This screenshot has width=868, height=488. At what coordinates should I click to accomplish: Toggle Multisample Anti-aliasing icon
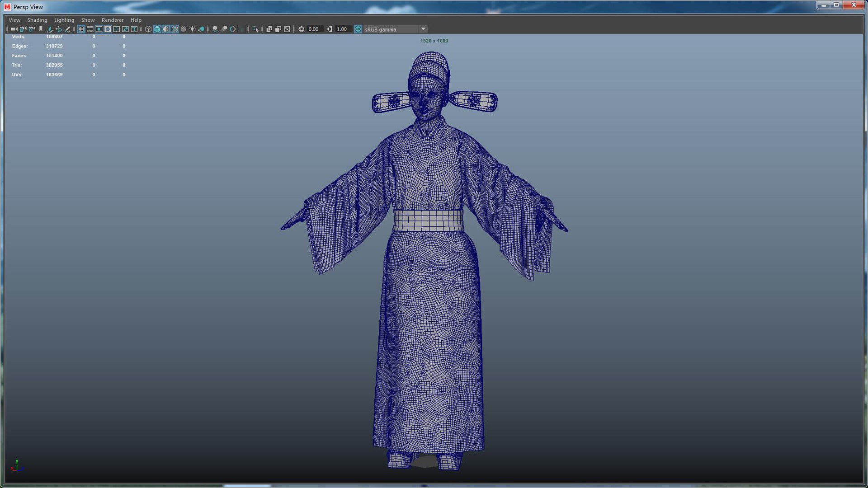[233, 29]
